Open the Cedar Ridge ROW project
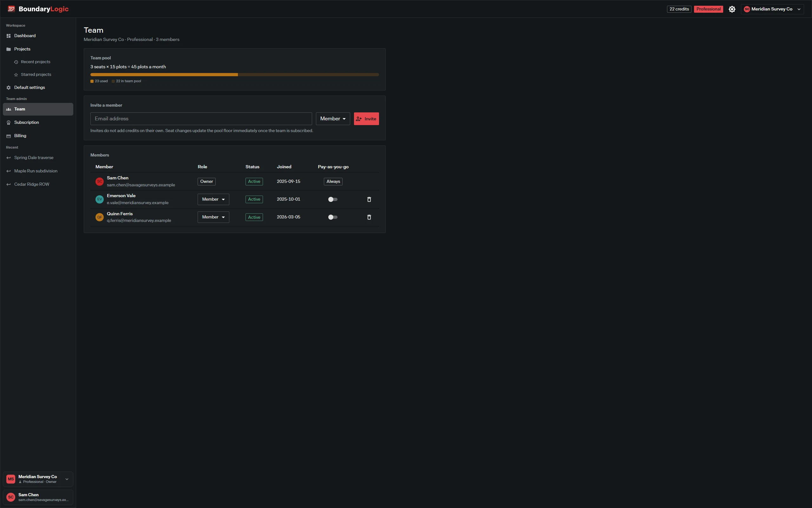Viewport: 812px width, 508px height. click(38, 184)
